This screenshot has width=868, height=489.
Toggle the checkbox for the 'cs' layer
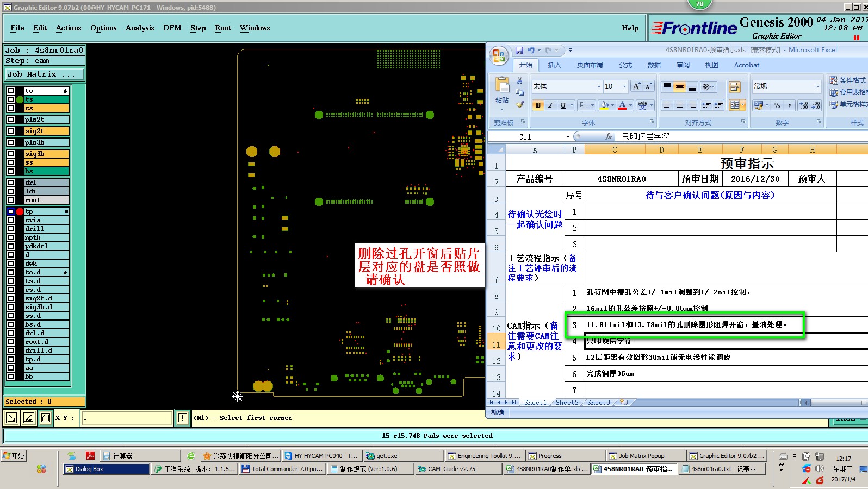point(11,108)
